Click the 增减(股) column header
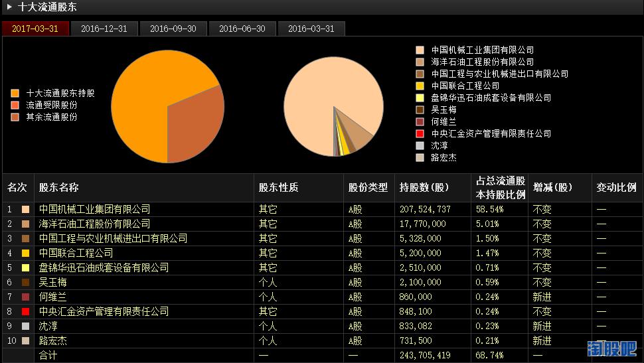This screenshot has height=363, width=644. tap(553, 188)
